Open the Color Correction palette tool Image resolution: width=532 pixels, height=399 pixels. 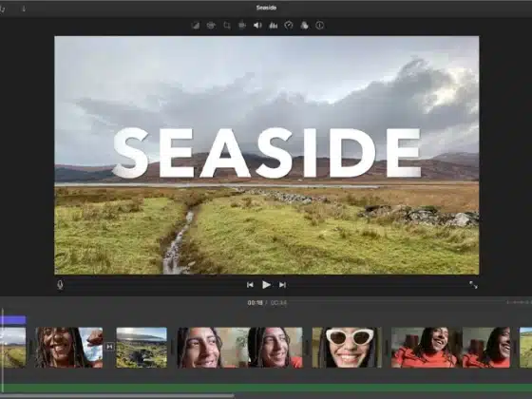211,26
